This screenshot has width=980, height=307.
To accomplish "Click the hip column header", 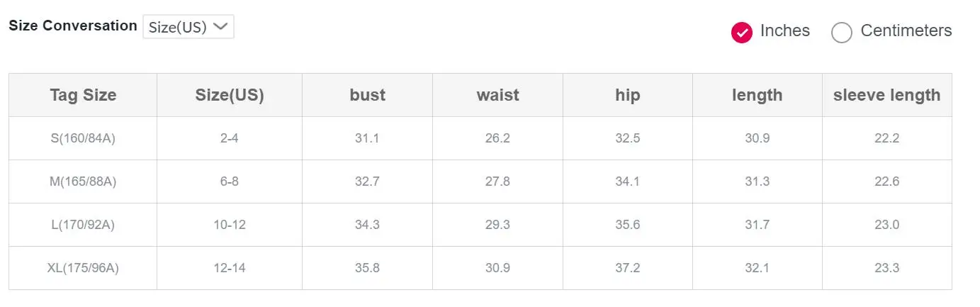I will (x=628, y=95).
